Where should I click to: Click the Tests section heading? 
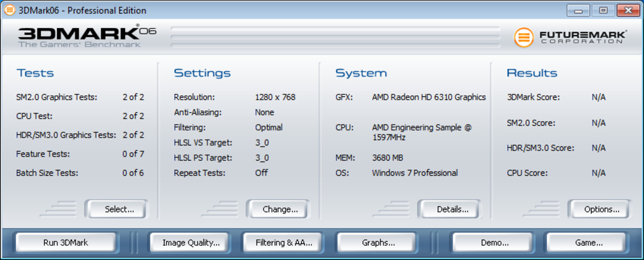pos(35,73)
